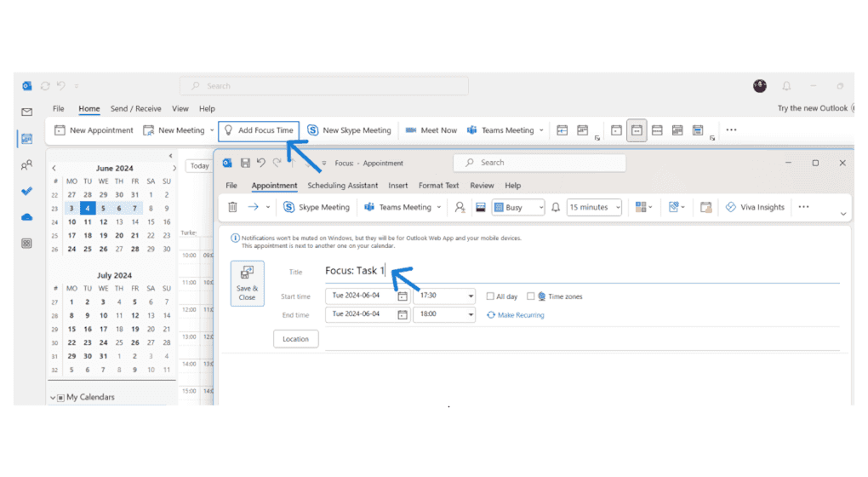Image resolution: width=868 pixels, height=477 pixels.
Task: Enable the All day checkbox
Action: tap(490, 296)
